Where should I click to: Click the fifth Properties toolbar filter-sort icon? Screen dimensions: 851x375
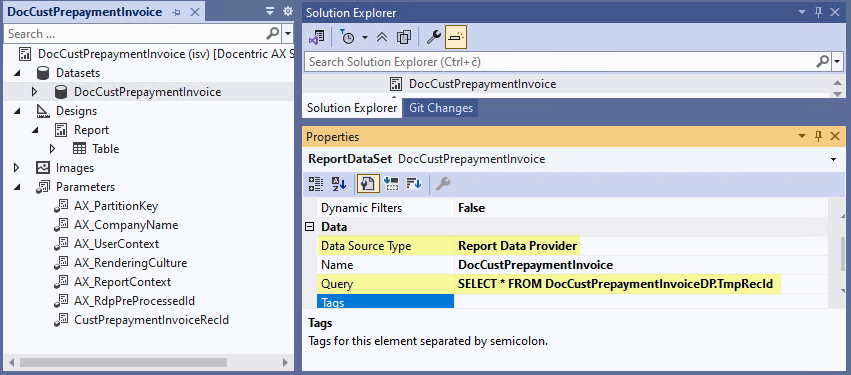pos(414,184)
